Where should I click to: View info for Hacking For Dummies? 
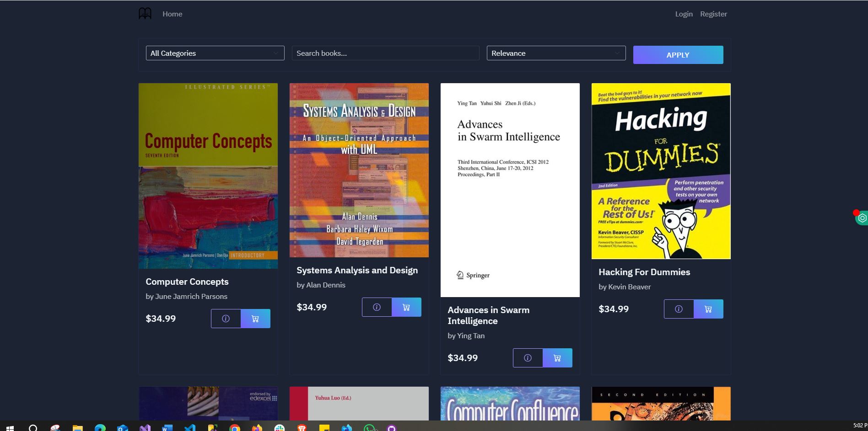click(679, 309)
